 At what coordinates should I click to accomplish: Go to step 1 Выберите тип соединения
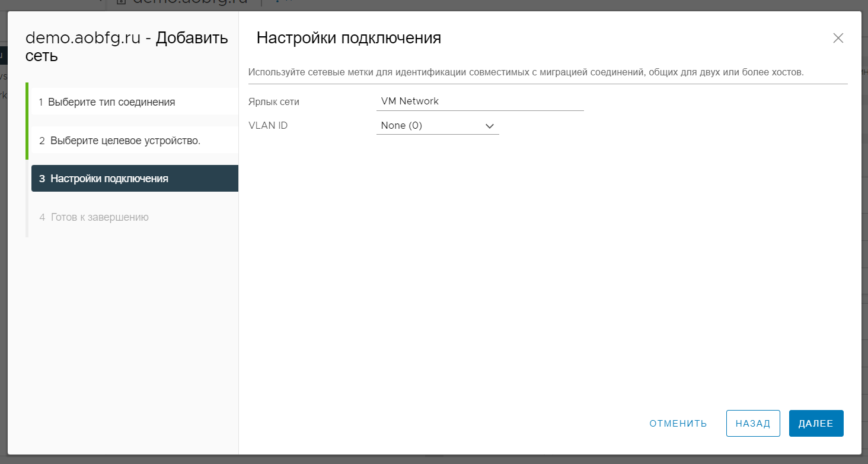pyautogui.click(x=133, y=102)
